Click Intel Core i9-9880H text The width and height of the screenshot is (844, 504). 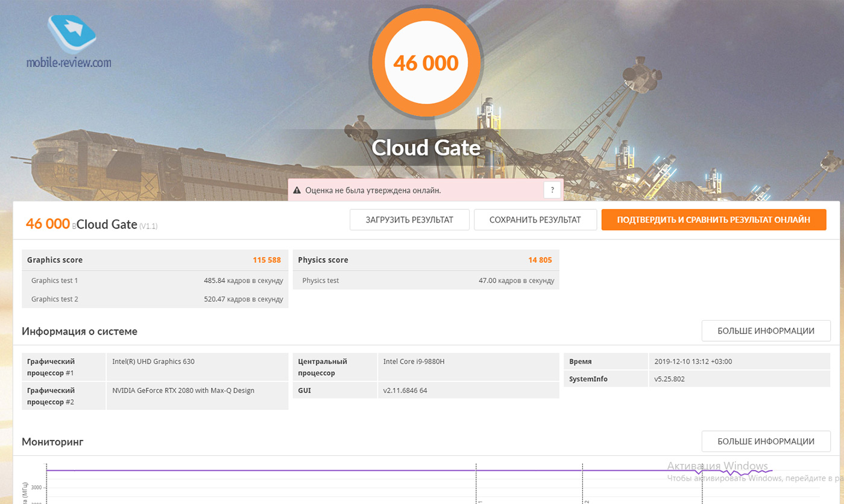[414, 362]
